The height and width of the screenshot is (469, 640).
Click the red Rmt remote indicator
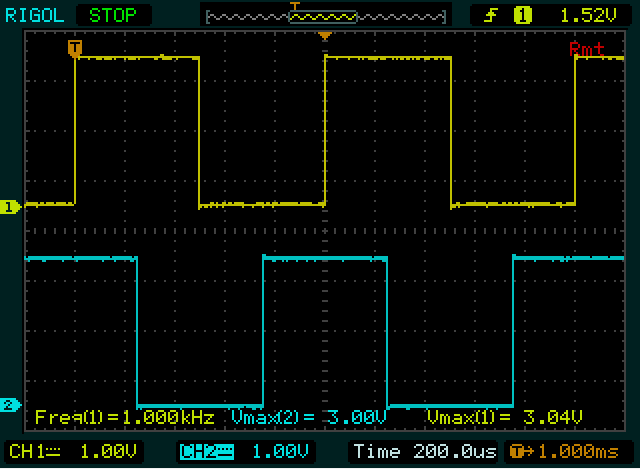click(587, 49)
